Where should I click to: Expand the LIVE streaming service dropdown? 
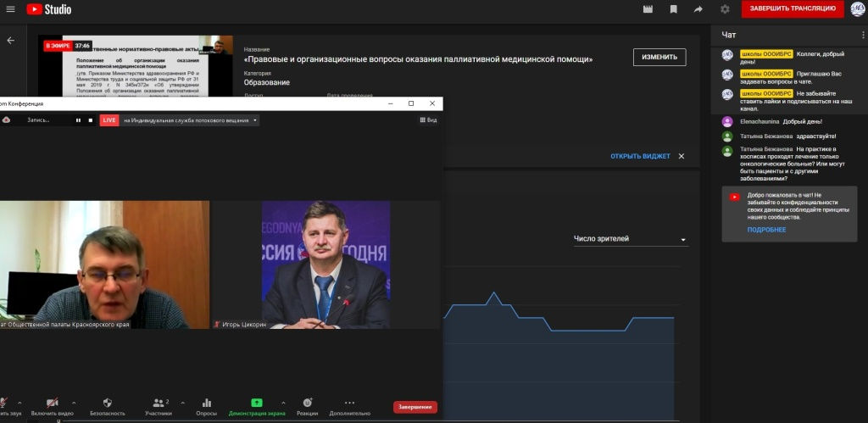click(255, 120)
